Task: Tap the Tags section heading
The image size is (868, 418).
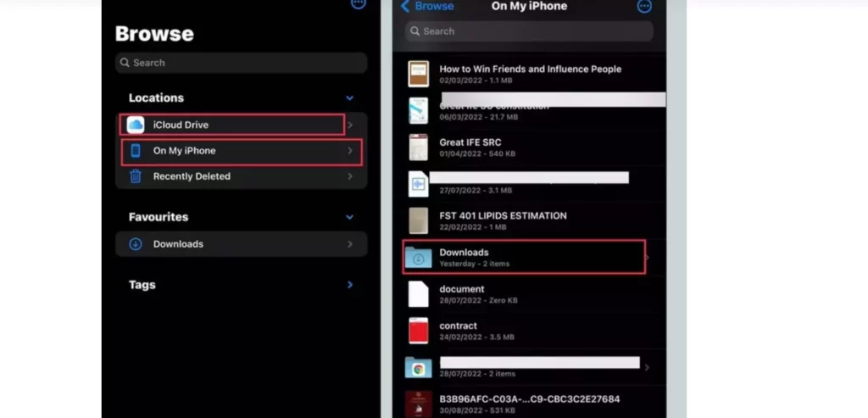Action: point(142,285)
